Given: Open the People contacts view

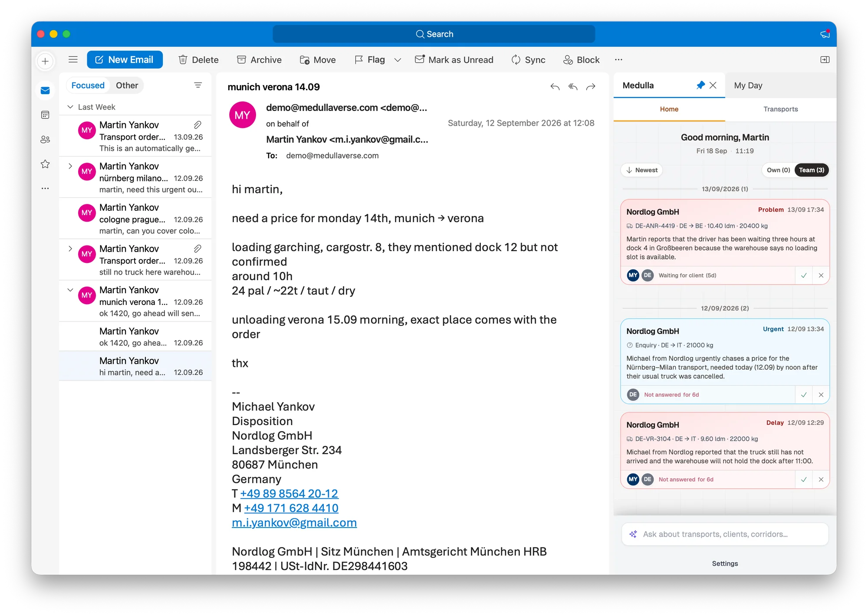Looking at the screenshot, I should pos(45,140).
